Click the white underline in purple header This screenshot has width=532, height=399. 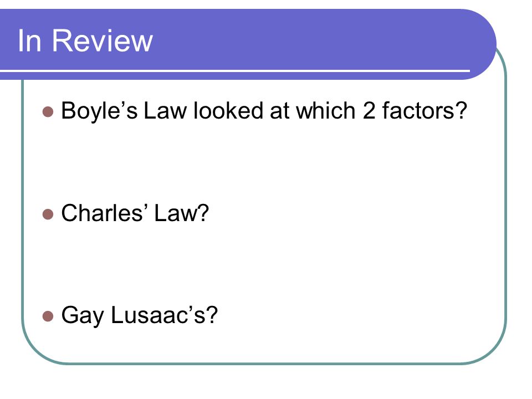tap(235, 70)
